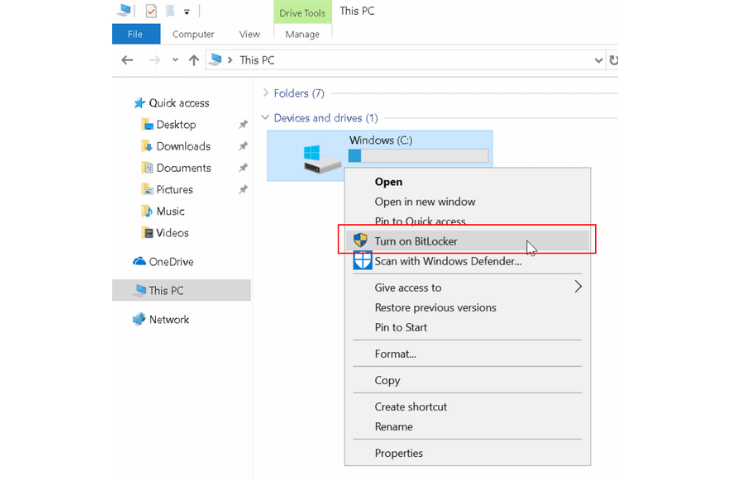The image size is (730, 480).
Task: Select Quick access in navigation pane
Action: [x=179, y=103]
